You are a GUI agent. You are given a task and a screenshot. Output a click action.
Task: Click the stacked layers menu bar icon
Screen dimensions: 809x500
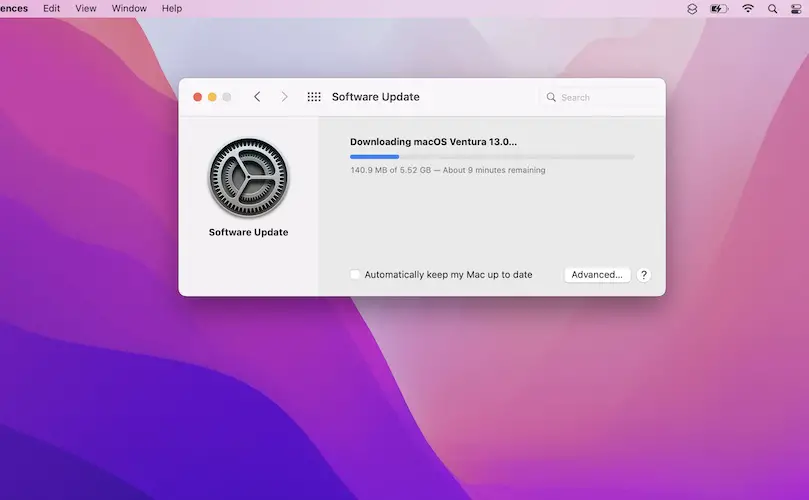pos(692,9)
